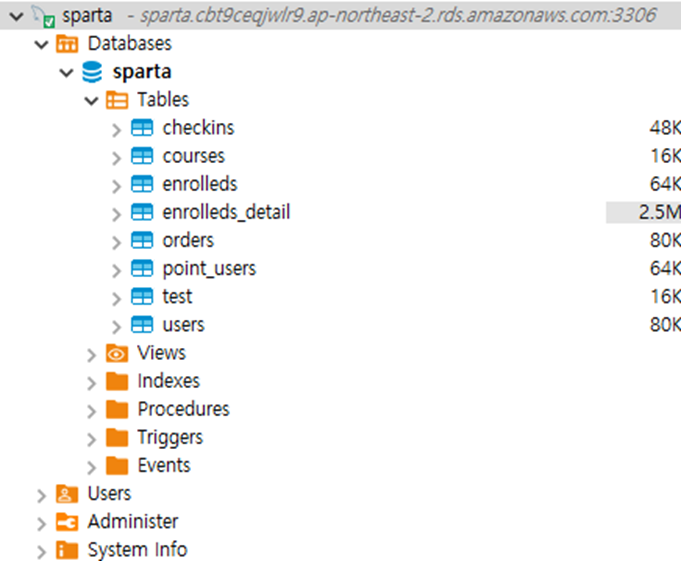The height and width of the screenshot is (561, 681).
Task: Select the orders table label
Action: [188, 240]
